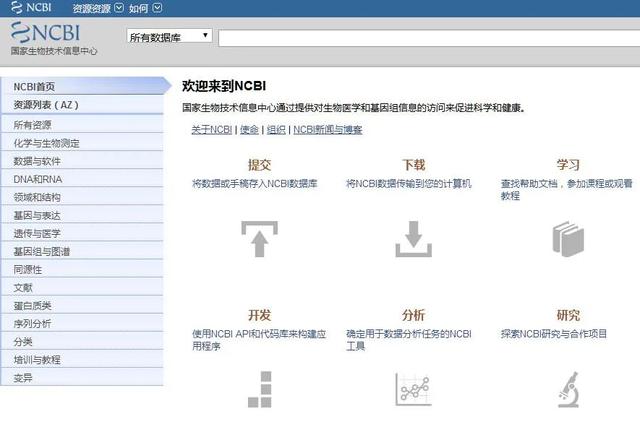
Task: Open the 如何 menu in top bar
Action: coord(138,8)
